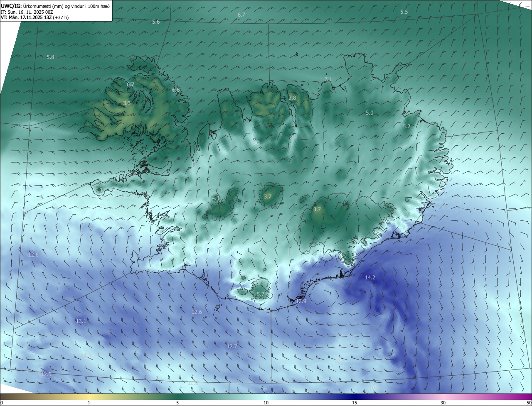Click the '5.0' value label
This screenshot has height=406, width=532.
[x=369, y=113]
